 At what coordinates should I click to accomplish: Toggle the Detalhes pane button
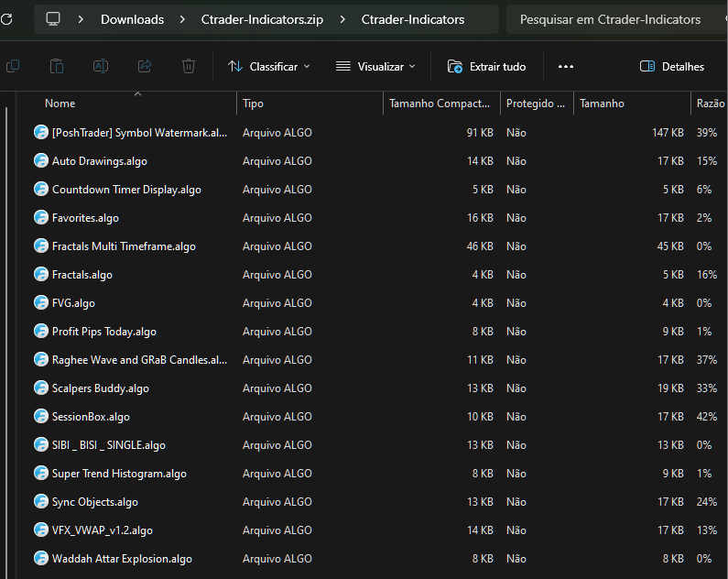[671, 66]
